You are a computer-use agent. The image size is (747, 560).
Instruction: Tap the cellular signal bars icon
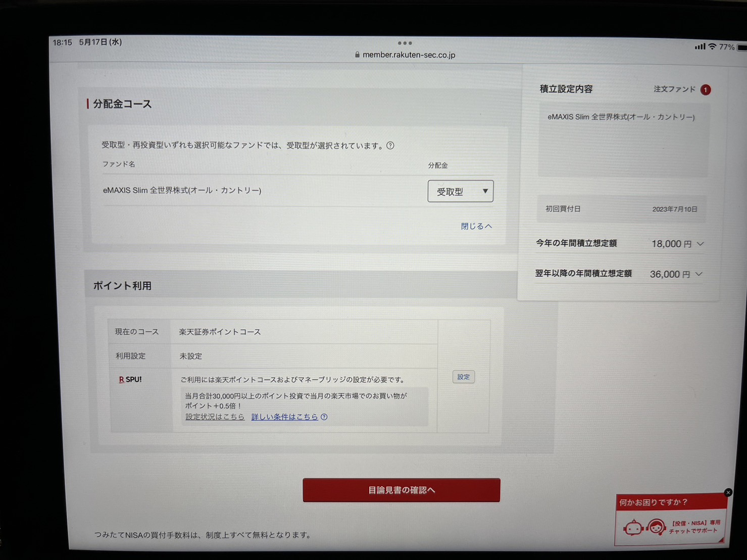click(700, 46)
